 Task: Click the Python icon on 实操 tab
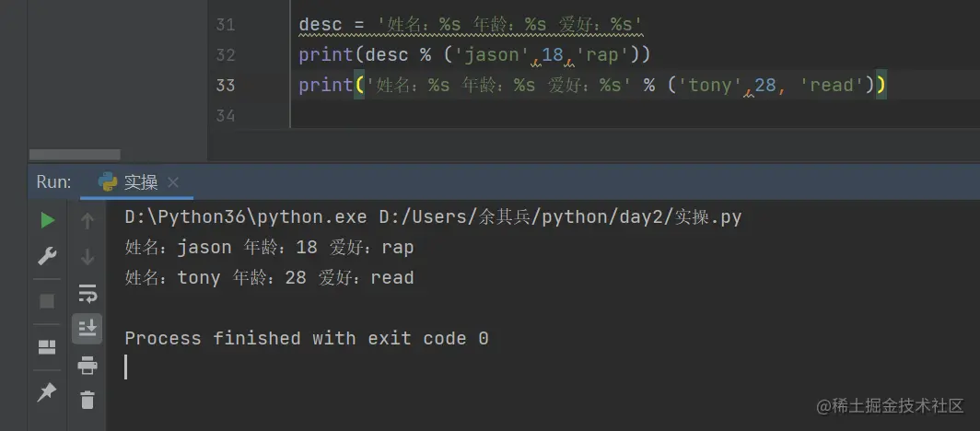[x=108, y=181]
